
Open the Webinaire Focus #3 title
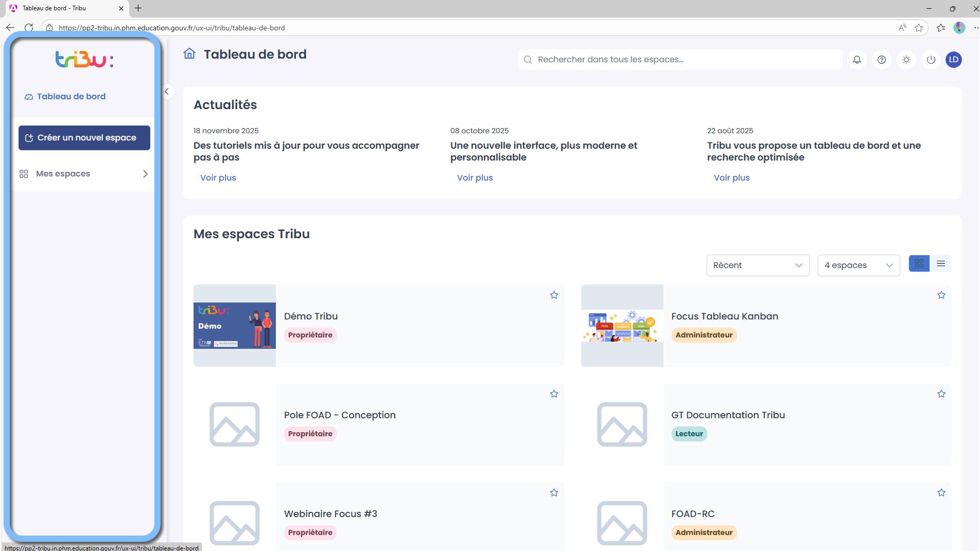coord(330,514)
